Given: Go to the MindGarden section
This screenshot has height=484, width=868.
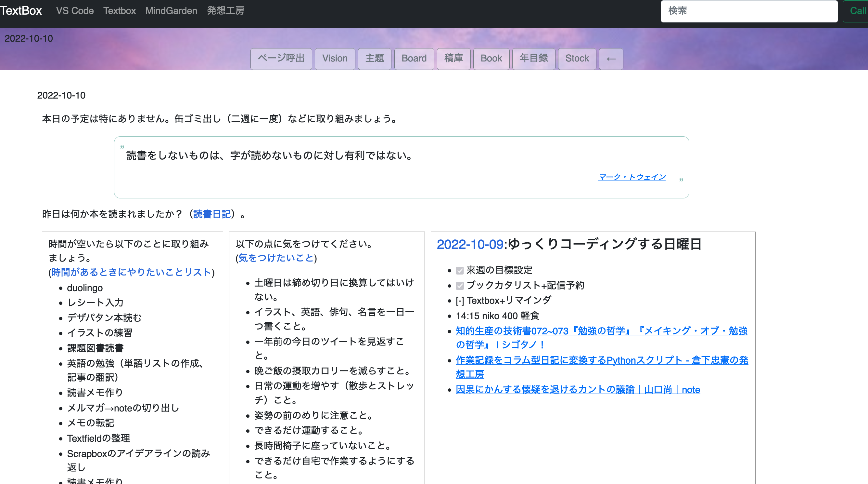Looking at the screenshot, I should 171,10.
